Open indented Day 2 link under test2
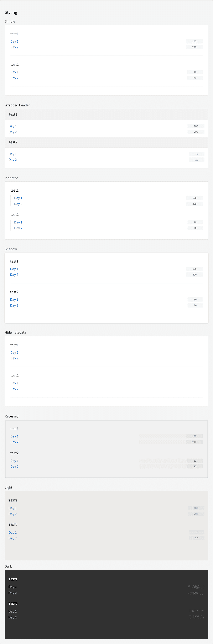Screen dimensions: 213x644 pos(18,228)
